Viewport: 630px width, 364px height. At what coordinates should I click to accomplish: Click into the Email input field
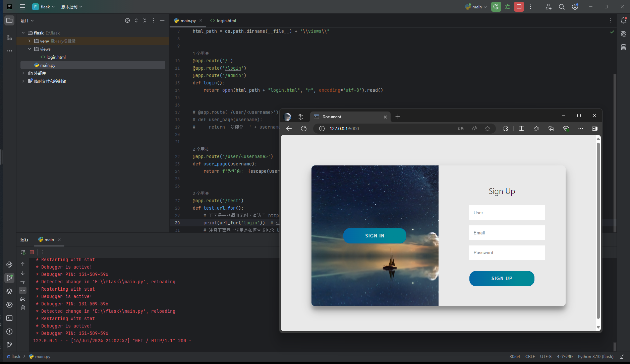coord(506,233)
